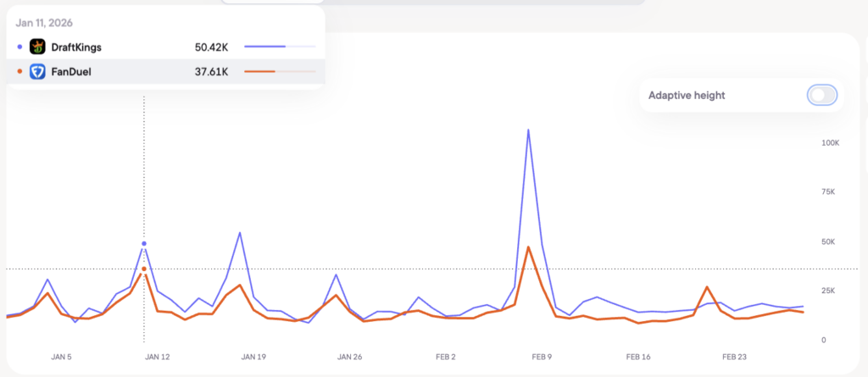Click the orange legend dot beside FanDuel
Viewport: 868px width, 377px height.
(x=19, y=72)
